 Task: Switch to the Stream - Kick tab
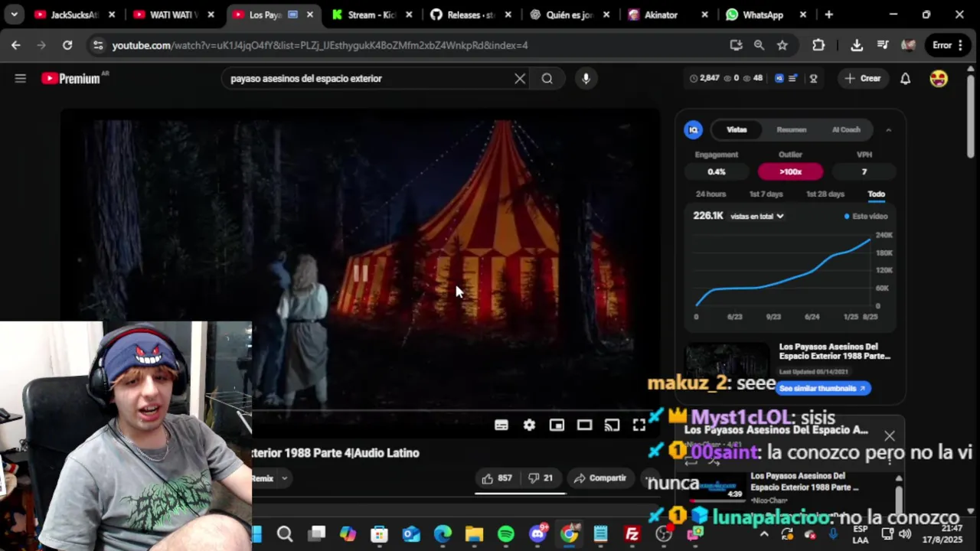pyautogui.click(x=372, y=15)
